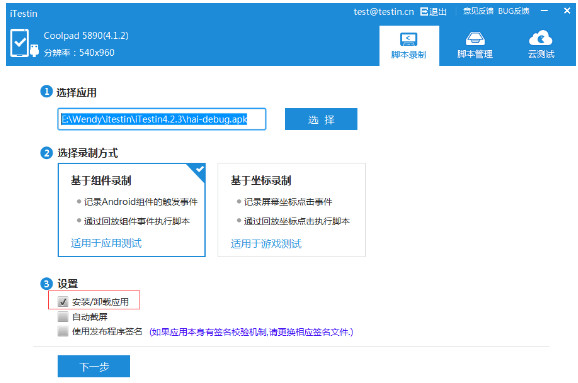This screenshot has height=383, width=578.
Task: Click the monitor icon above 脚本录制
Action: point(408,39)
